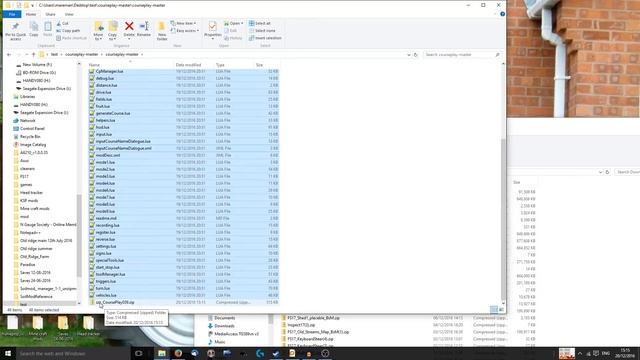Select the Share ribbon tab
Screen dimensions: 640x360
[51, 14]
